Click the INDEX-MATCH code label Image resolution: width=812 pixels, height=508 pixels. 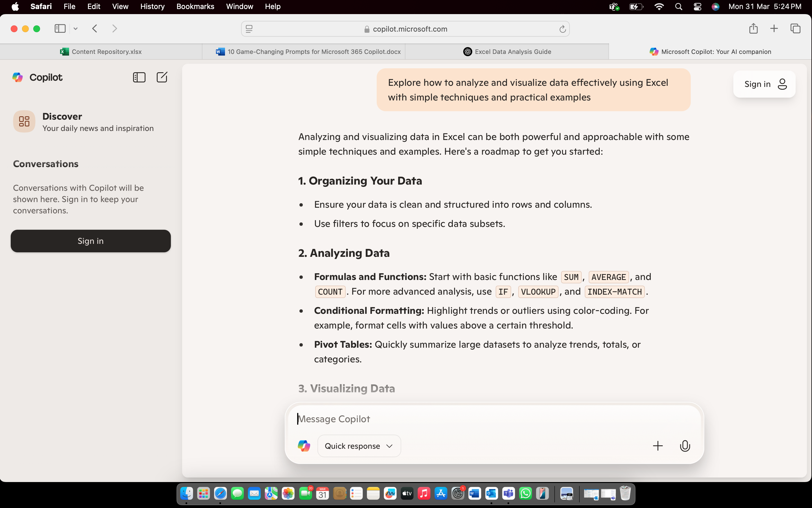614,292
